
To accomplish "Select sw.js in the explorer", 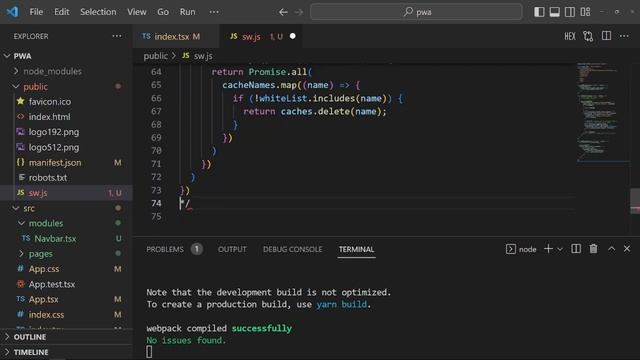I will click(x=66, y=193).
